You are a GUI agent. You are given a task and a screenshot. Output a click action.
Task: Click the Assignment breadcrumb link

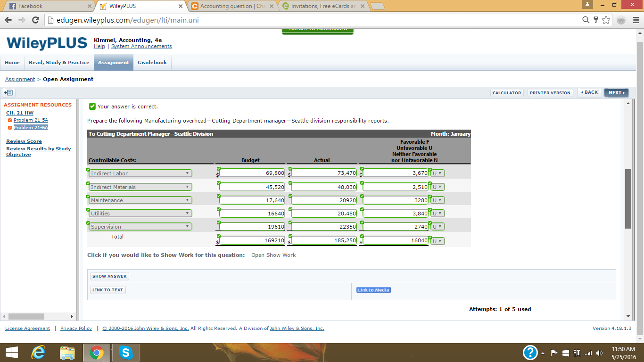tap(20, 79)
